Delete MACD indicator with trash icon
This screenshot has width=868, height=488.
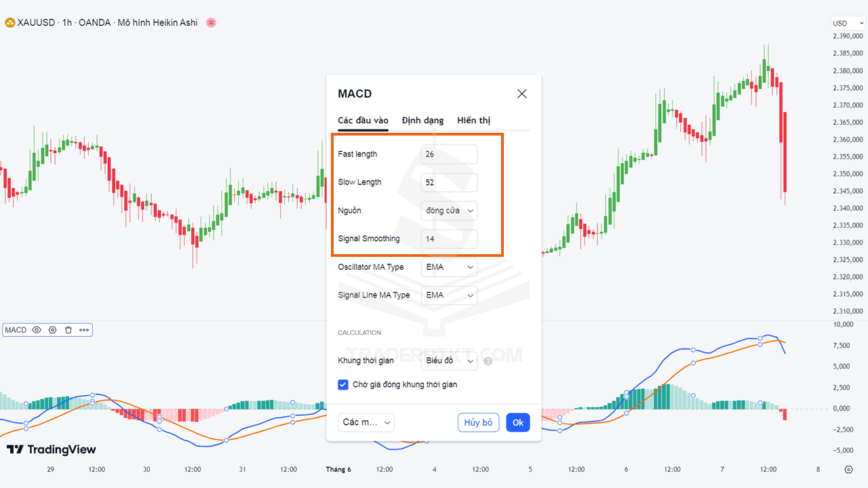(x=68, y=330)
